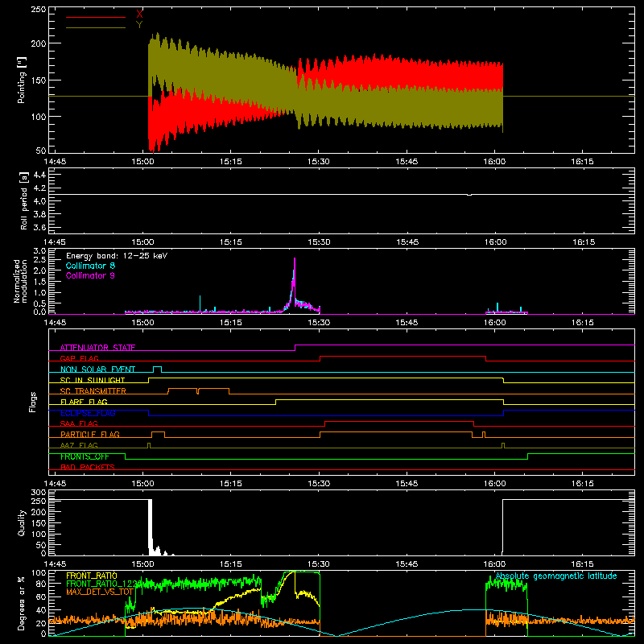Select the olive "Y" legend label
Screen dimensions: 644x644
point(139,25)
